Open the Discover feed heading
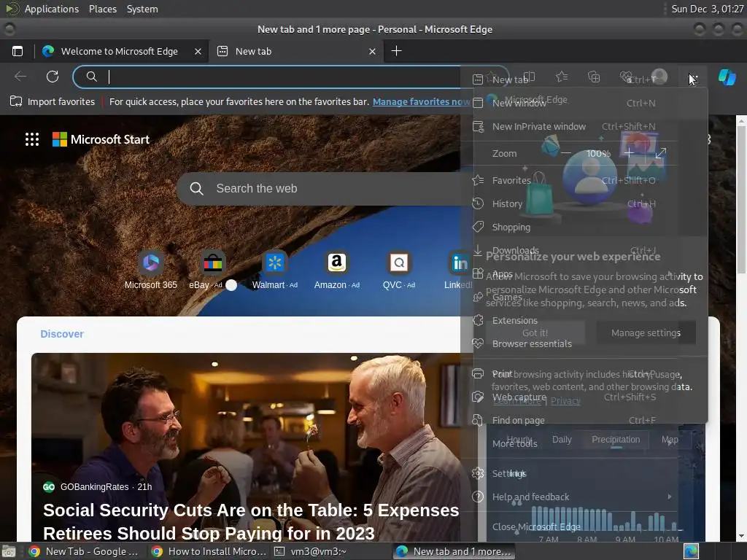 click(x=62, y=334)
